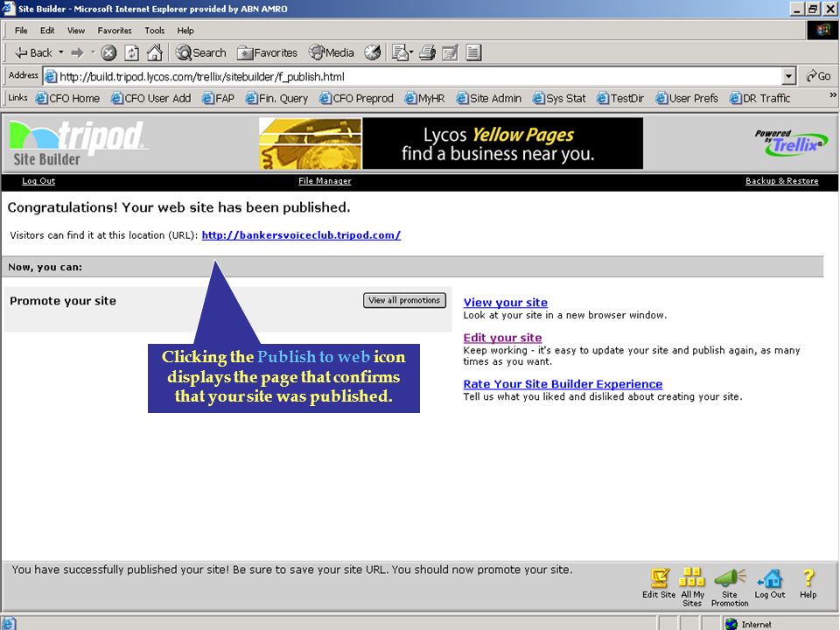Click the Forward arrow in the toolbar
Viewport: 840px width, 630px height.
(x=78, y=52)
